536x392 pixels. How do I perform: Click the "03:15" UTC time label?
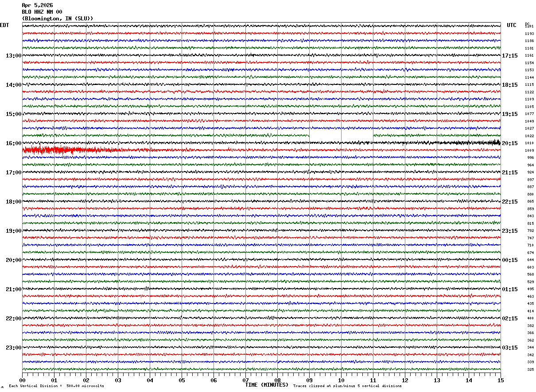click(x=510, y=348)
